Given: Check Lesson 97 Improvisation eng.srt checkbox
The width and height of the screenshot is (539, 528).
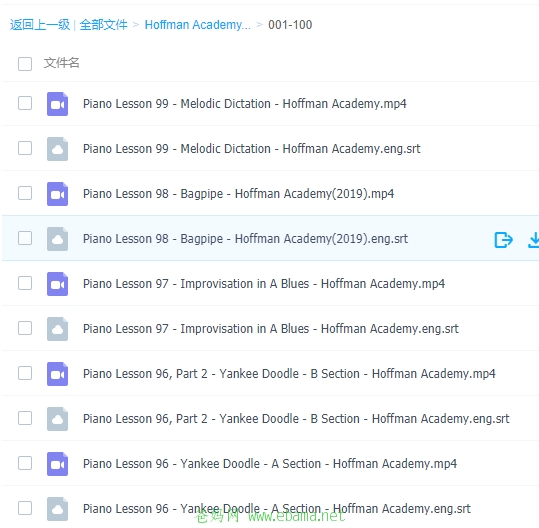Looking at the screenshot, I should coord(25,328).
